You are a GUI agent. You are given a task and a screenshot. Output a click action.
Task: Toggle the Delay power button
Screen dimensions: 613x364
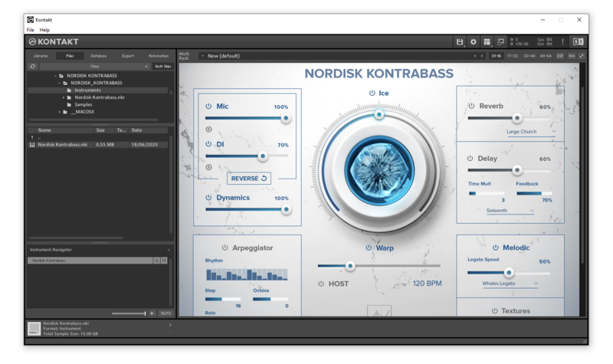[x=470, y=159]
